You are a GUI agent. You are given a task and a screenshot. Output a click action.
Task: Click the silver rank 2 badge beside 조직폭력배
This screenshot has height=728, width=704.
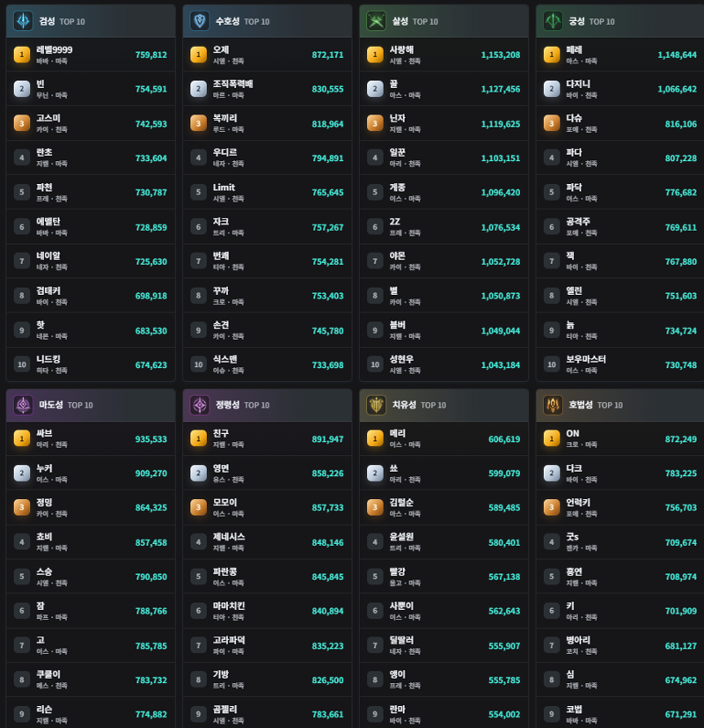tap(198, 89)
